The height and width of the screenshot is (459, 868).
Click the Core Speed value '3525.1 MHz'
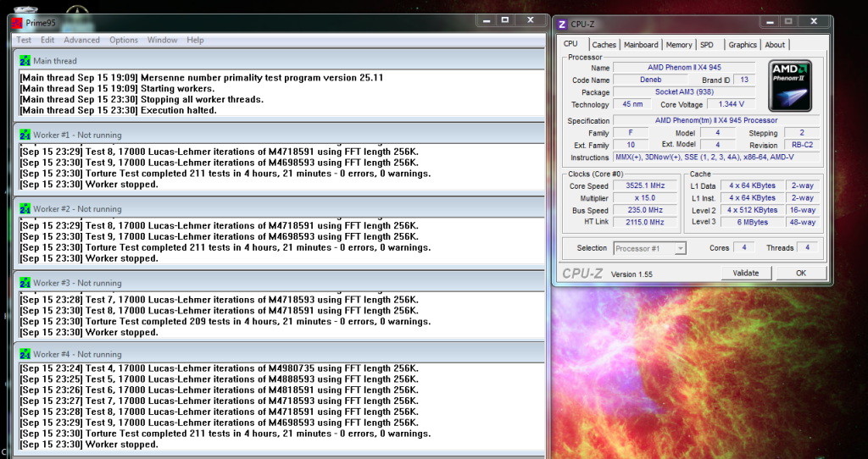point(645,185)
